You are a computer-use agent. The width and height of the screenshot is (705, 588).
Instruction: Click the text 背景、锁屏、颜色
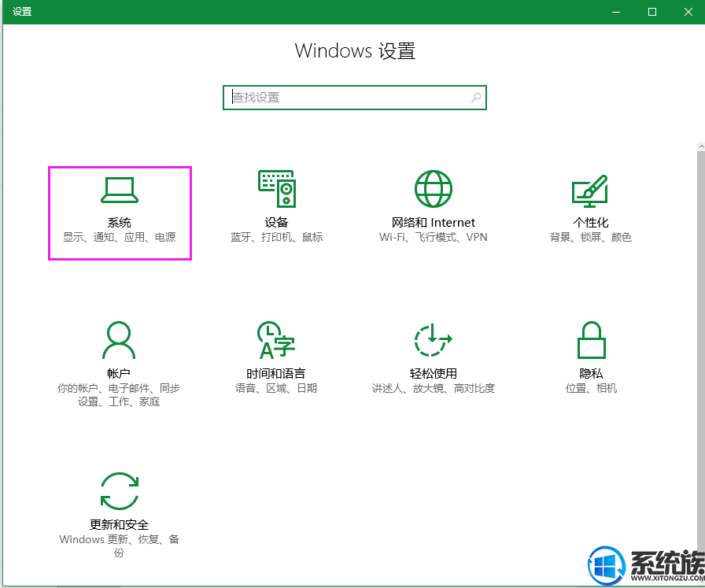(x=591, y=237)
